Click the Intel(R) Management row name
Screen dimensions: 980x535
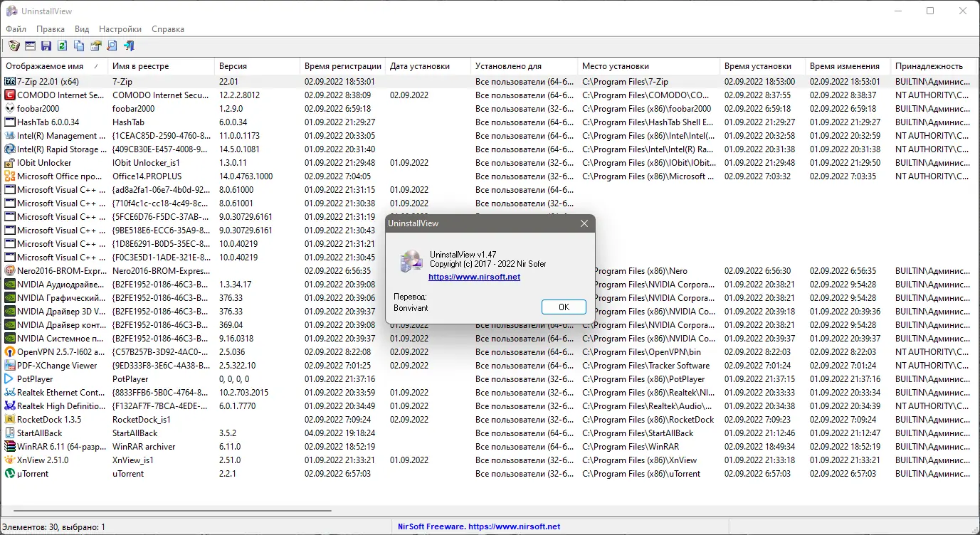click(60, 136)
